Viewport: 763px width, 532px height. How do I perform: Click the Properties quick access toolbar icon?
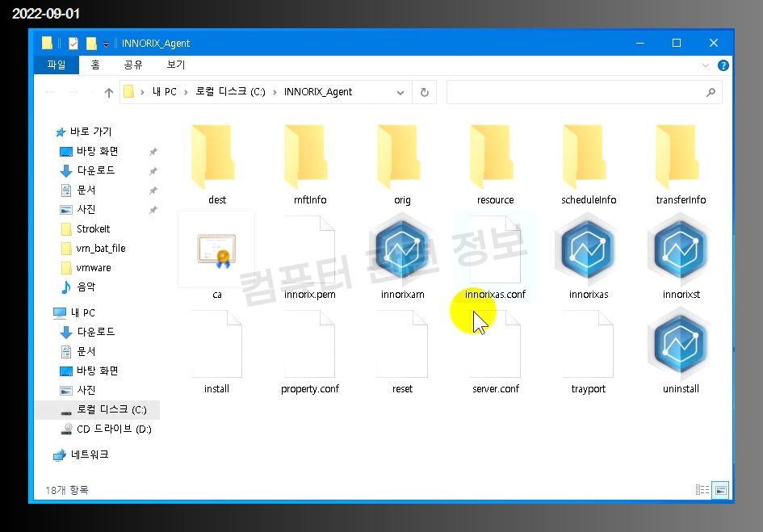click(x=73, y=44)
